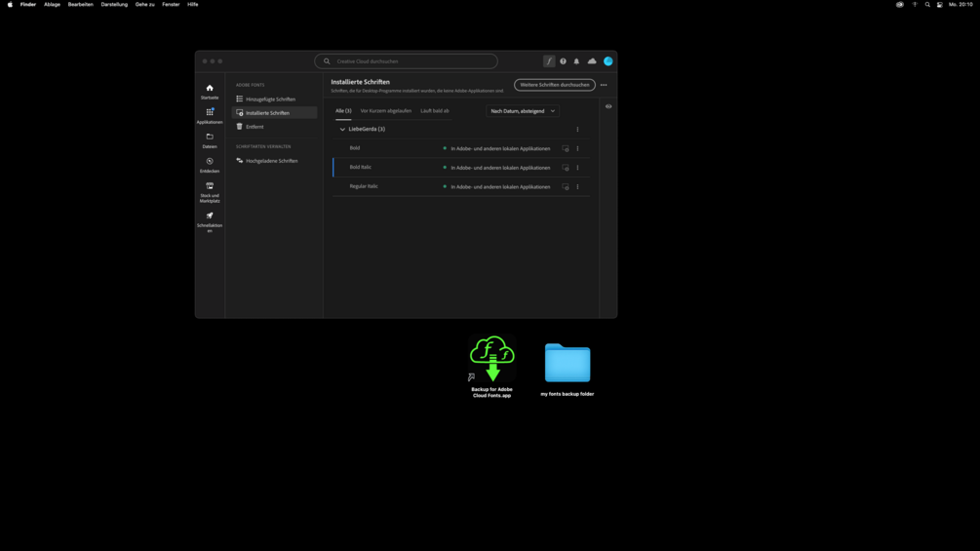Open the Startseite home icon

tap(210, 88)
